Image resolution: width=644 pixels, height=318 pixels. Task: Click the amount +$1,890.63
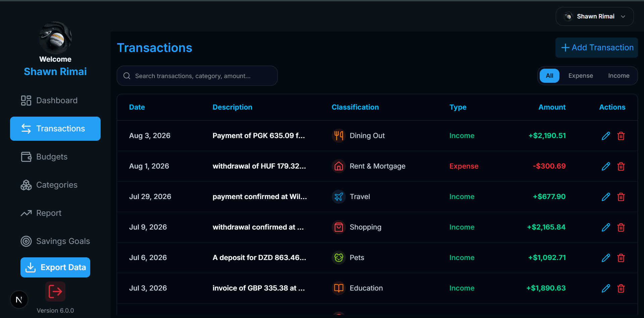pos(546,288)
